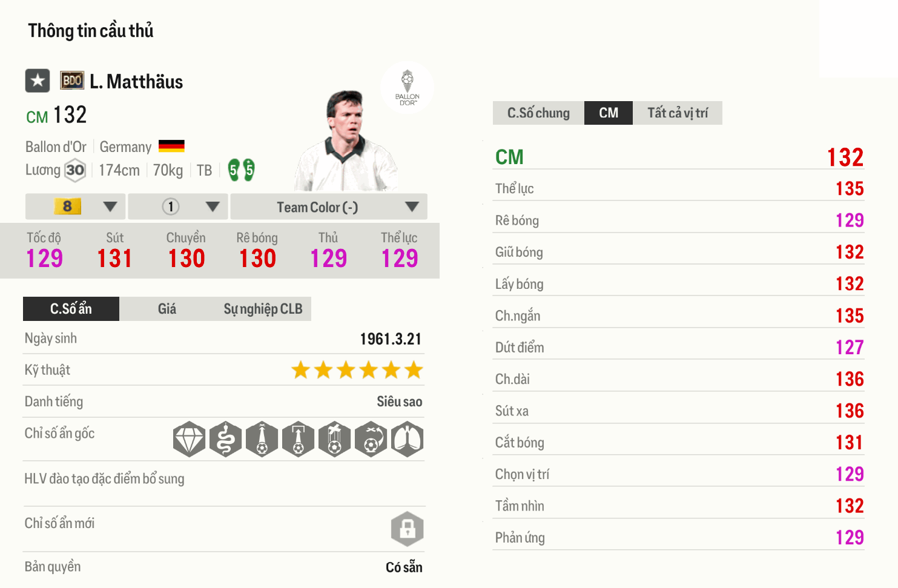Open the Sự nghiệp CLB tab
Viewport: 898px width, 588px height.
coord(263,309)
